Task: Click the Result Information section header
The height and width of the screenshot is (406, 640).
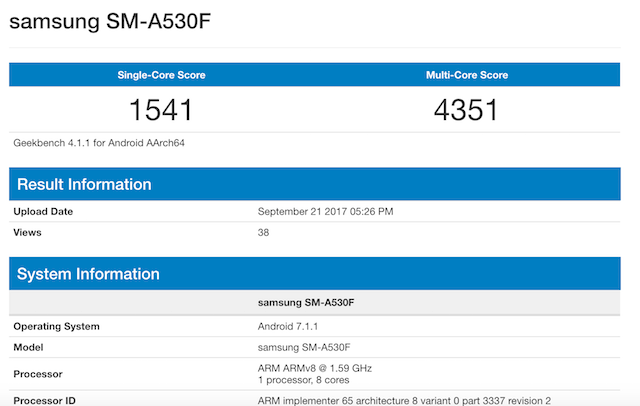Action: [85, 184]
